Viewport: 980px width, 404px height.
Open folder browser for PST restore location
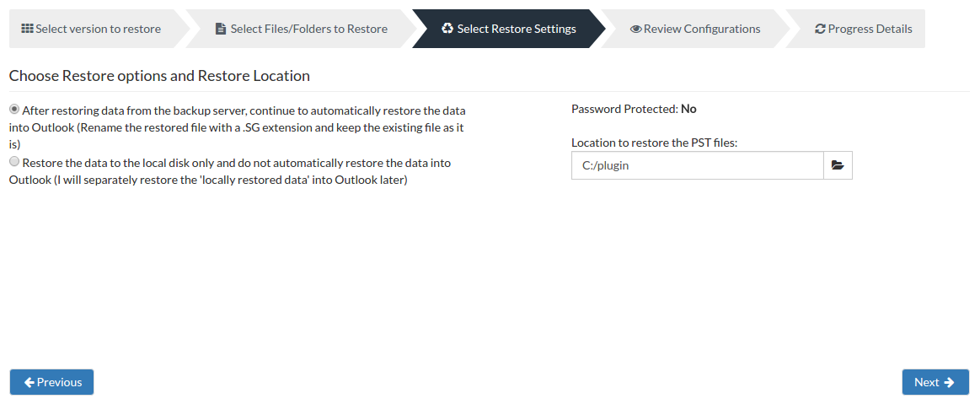838,165
